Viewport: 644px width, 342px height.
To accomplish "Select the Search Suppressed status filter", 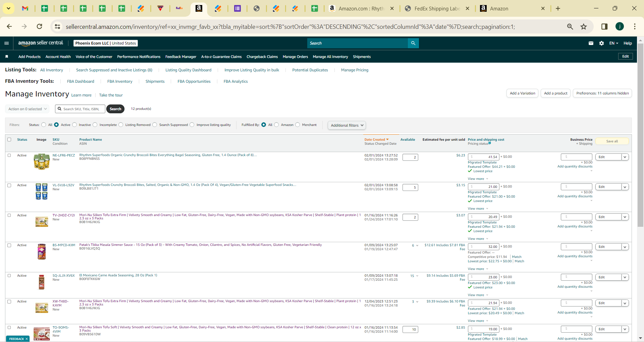I will pos(155,125).
